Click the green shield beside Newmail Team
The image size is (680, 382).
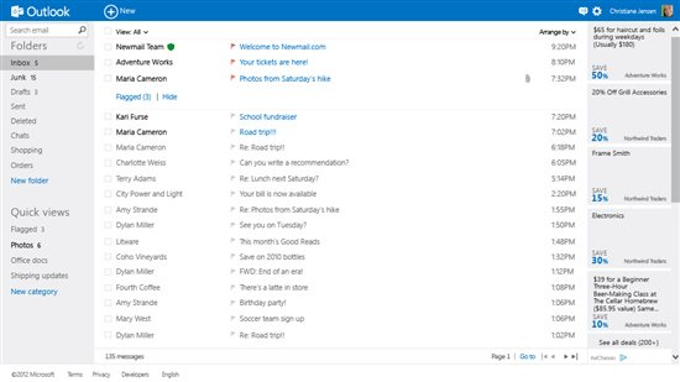click(171, 47)
